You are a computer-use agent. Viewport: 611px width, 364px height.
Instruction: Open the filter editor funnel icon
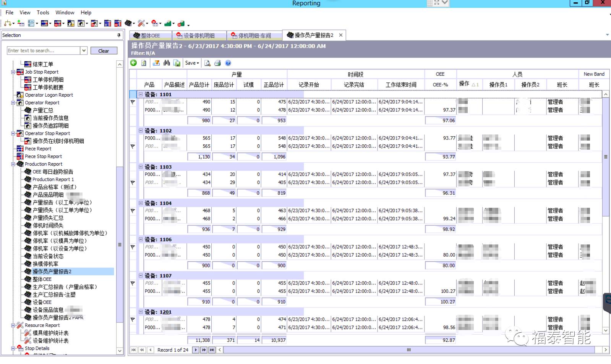(156, 63)
